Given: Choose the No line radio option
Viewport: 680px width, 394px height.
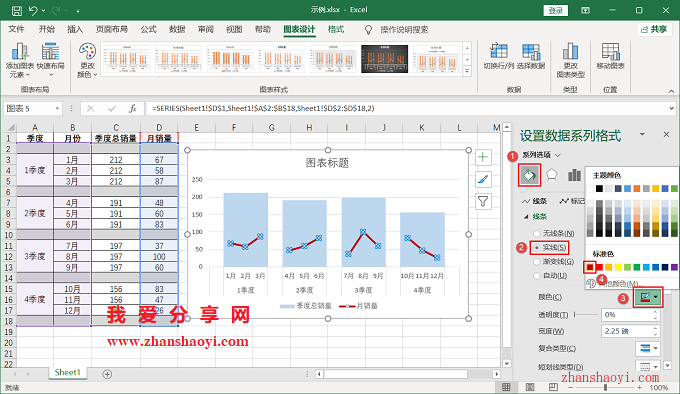Looking at the screenshot, I should [x=554, y=233].
